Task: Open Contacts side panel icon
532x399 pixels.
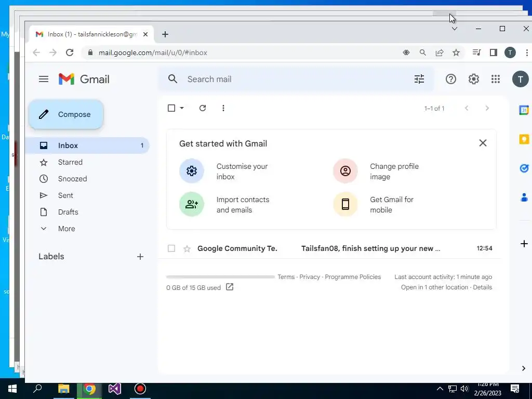Action: 524,197
